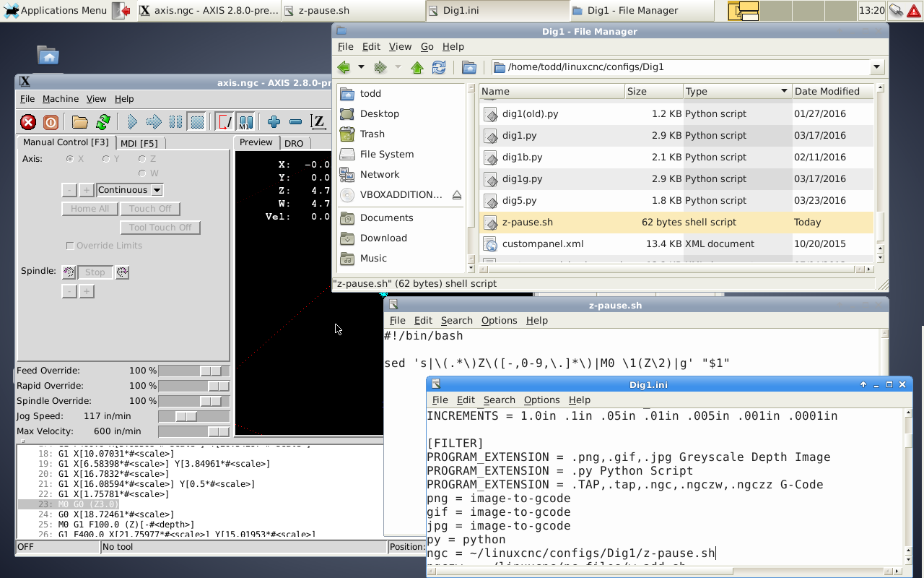Select the Z axis radio button
Viewport: 924px width, 578px height.
[x=142, y=158]
